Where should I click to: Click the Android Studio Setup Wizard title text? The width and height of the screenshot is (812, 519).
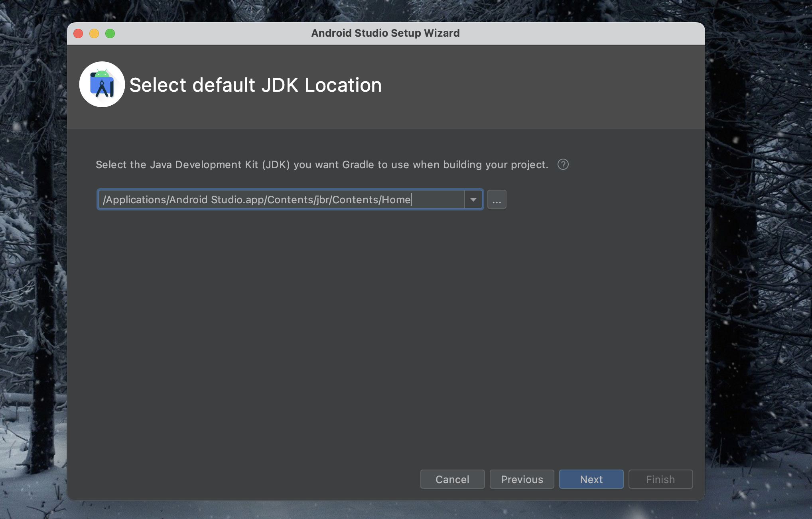[385, 33]
